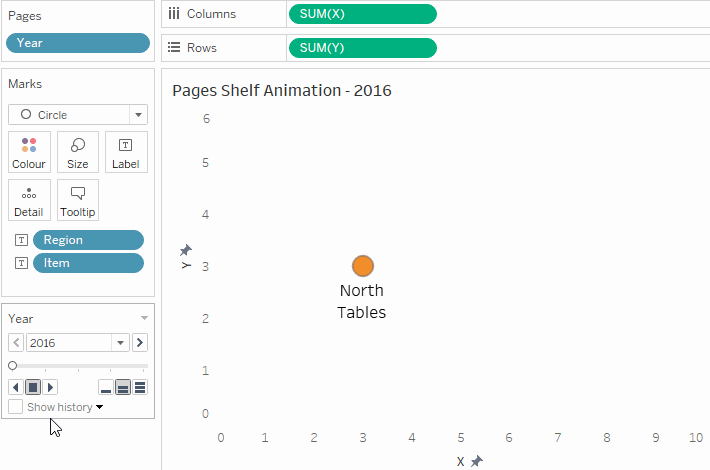The width and height of the screenshot is (710, 470).
Task: Open the Year card menu arrow
Action: (x=144, y=318)
